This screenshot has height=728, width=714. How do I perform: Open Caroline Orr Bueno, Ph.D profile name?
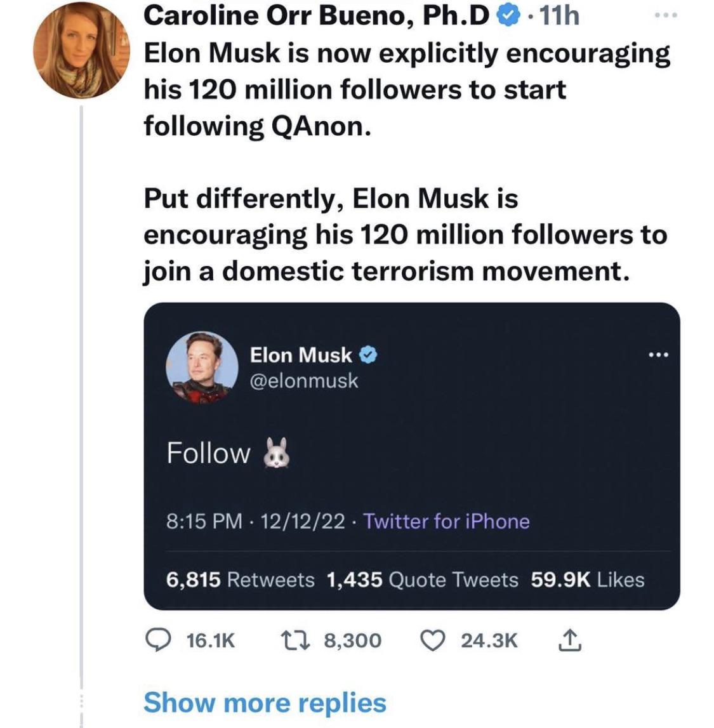tap(317, 16)
